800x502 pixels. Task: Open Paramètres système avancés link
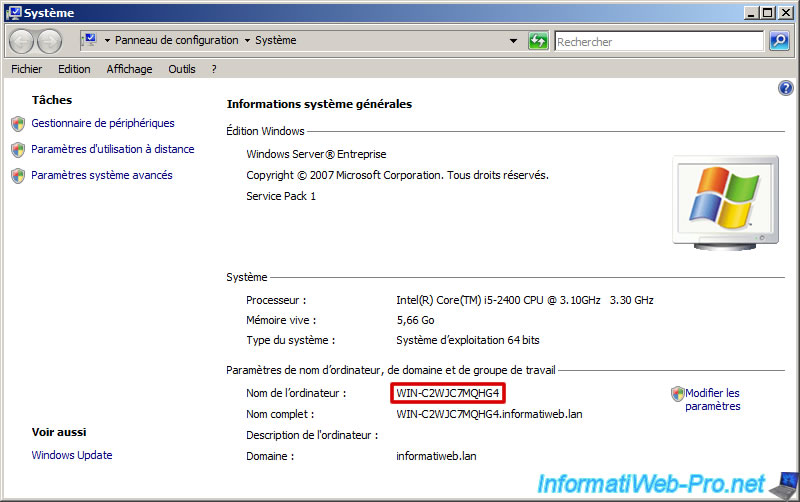(x=102, y=175)
